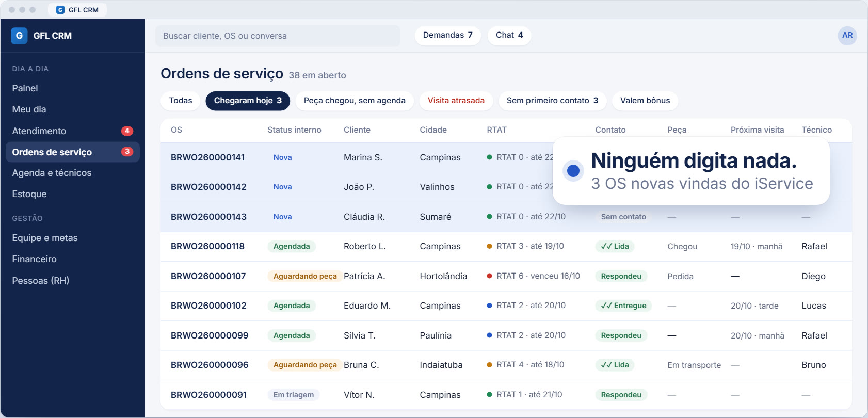868x418 pixels.
Task: Open the Chat 4 button
Action: (x=509, y=35)
